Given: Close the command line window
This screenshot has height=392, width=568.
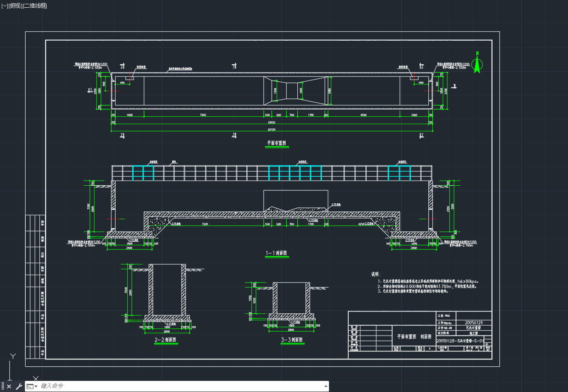Looking at the screenshot, I should [x=9, y=386].
